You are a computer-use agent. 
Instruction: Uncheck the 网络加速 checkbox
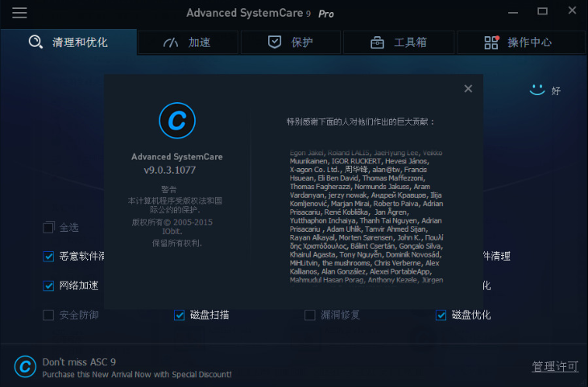pos(48,286)
